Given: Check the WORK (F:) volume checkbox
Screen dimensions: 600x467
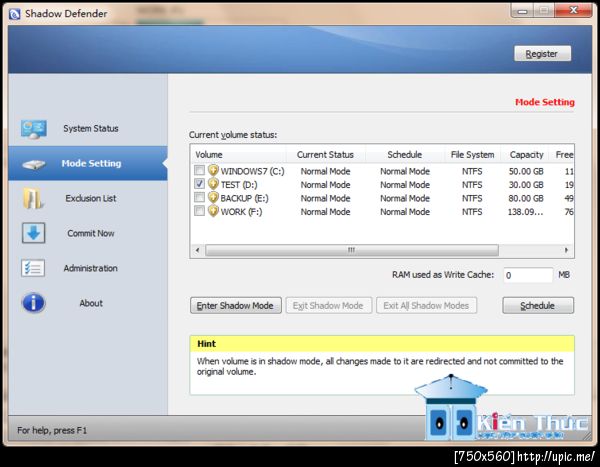Looking at the screenshot, I should [x=199, y=211].
